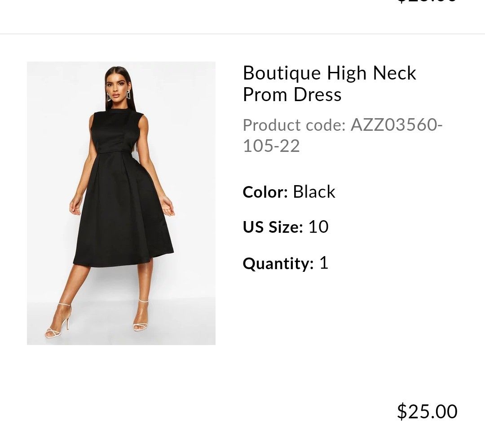Click the cut-off price at top
The image size is (485, 448).
[x=427, y=2]
